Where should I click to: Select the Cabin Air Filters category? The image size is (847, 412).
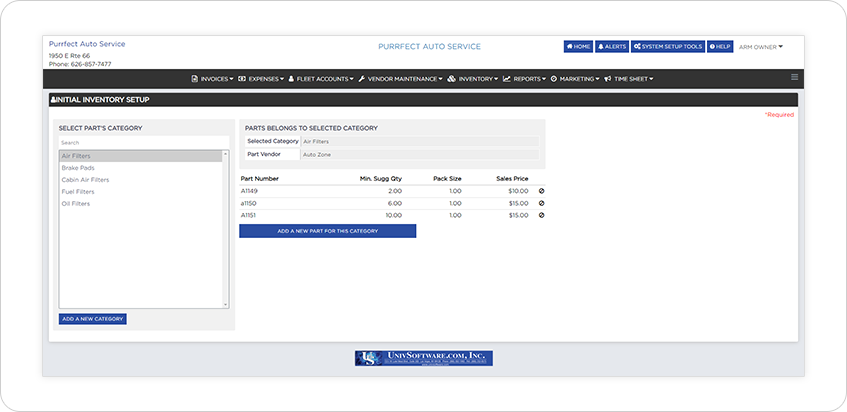click(x=140, y=180)
